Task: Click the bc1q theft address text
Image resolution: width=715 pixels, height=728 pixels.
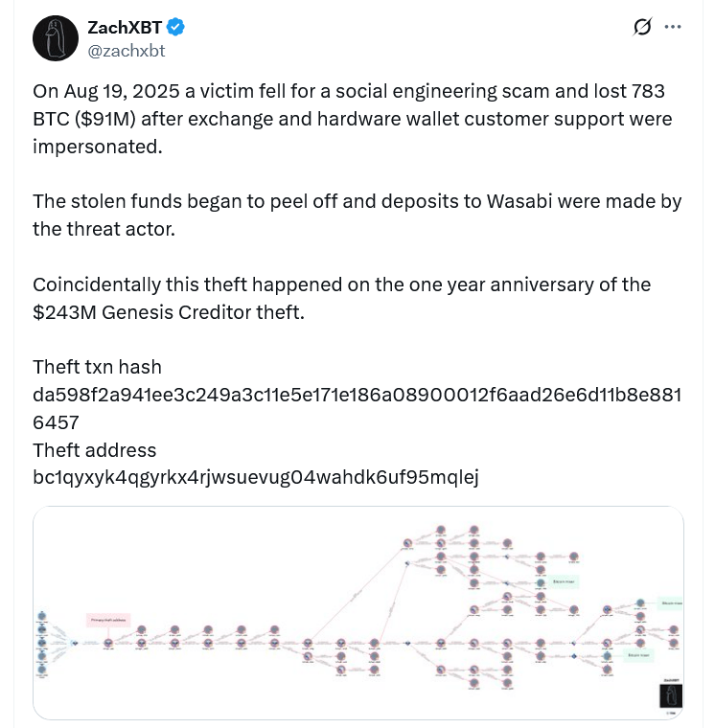Action: (255, 476)
